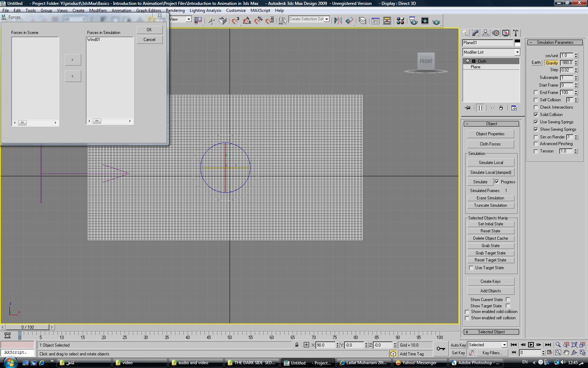
Task: Click the Mirror tool icon
Action: pyautogui.click(x=338, y=21)
